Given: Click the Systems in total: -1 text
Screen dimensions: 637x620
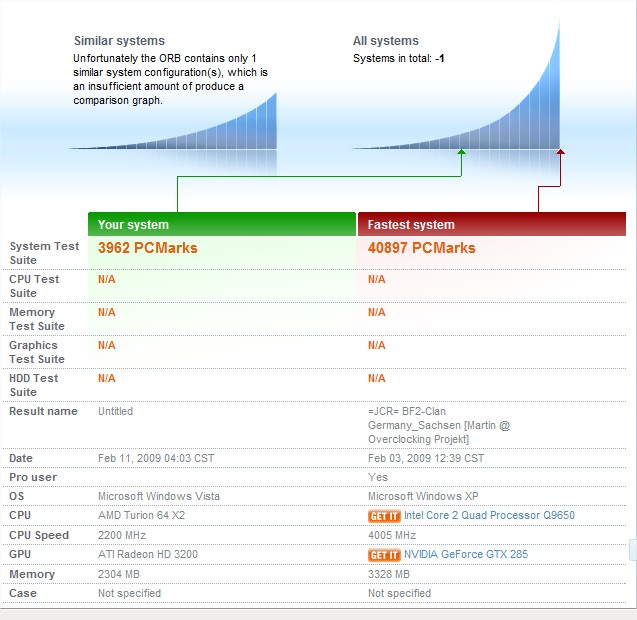Looking at the screenshot, I should [398, 59].
